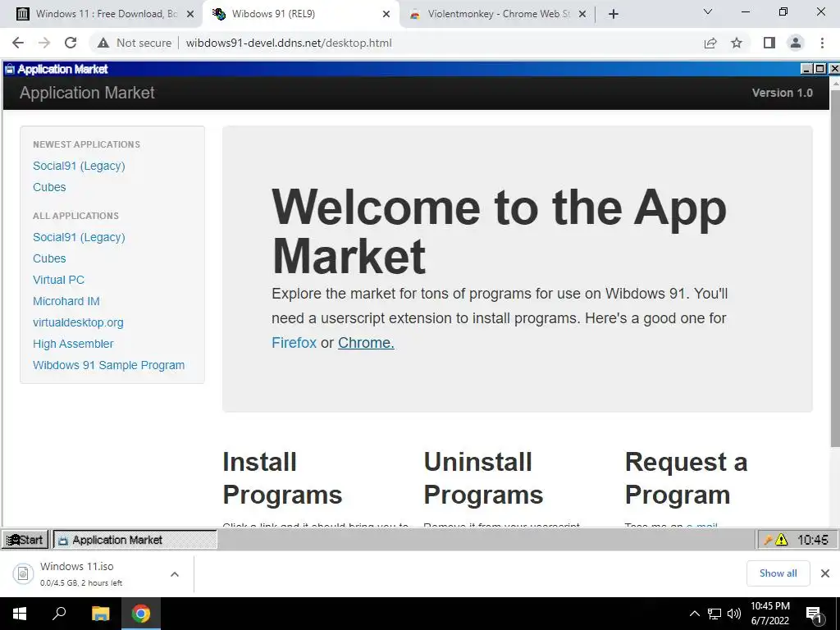Screen dimensions: 840x630
Task: Open the virtualdesktop.org link
Action: 78,322
